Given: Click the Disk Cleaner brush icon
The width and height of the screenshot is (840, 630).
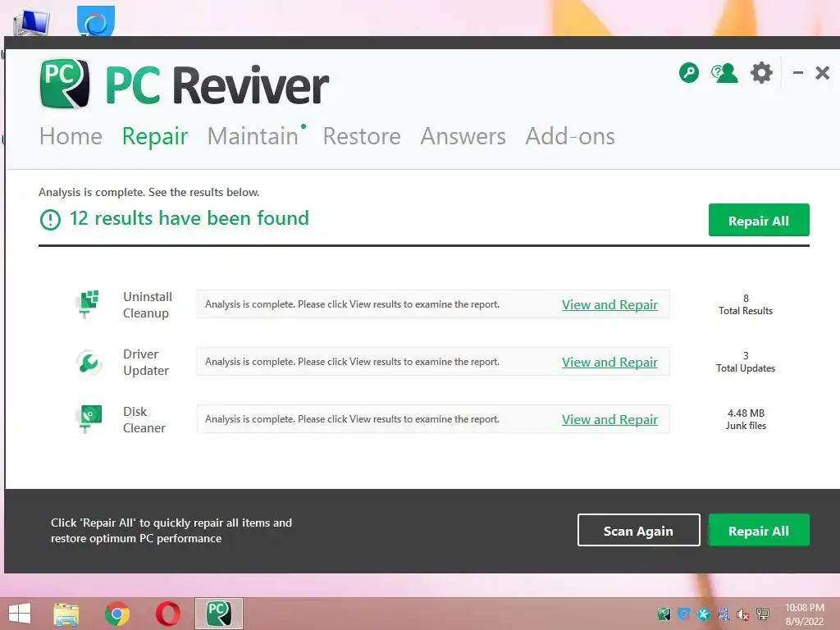Looking at the screenshot, I should 89,419.
